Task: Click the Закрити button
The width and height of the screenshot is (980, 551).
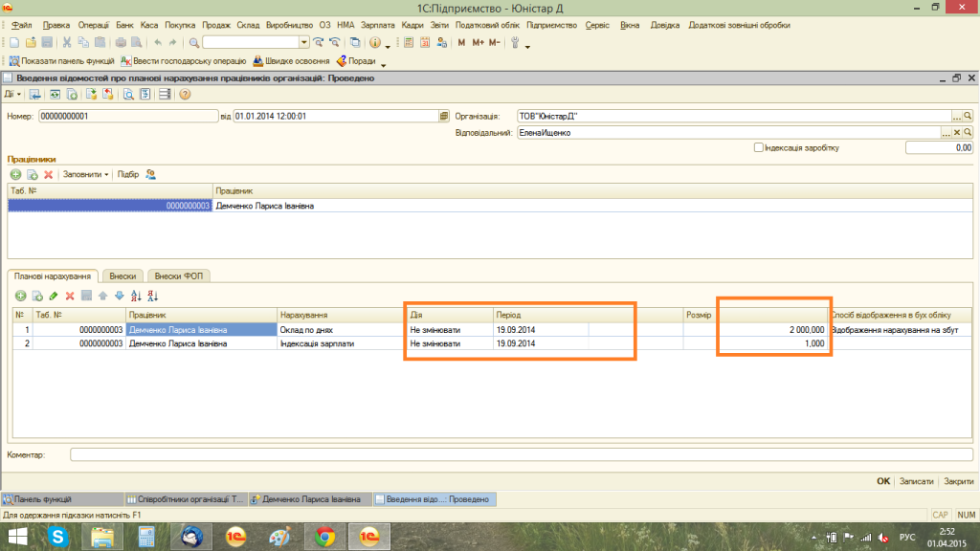Action: [x=959, y=481]
